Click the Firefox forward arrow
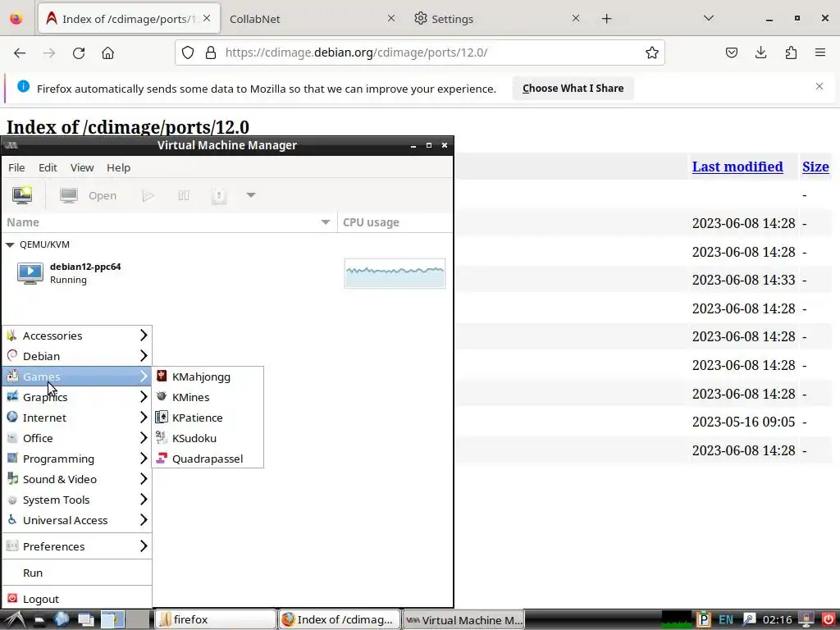 click(49, 52)
